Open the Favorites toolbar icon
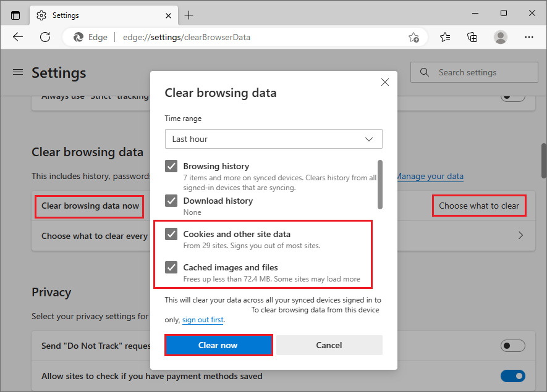The image size is (547, 392). click(445, 37)
